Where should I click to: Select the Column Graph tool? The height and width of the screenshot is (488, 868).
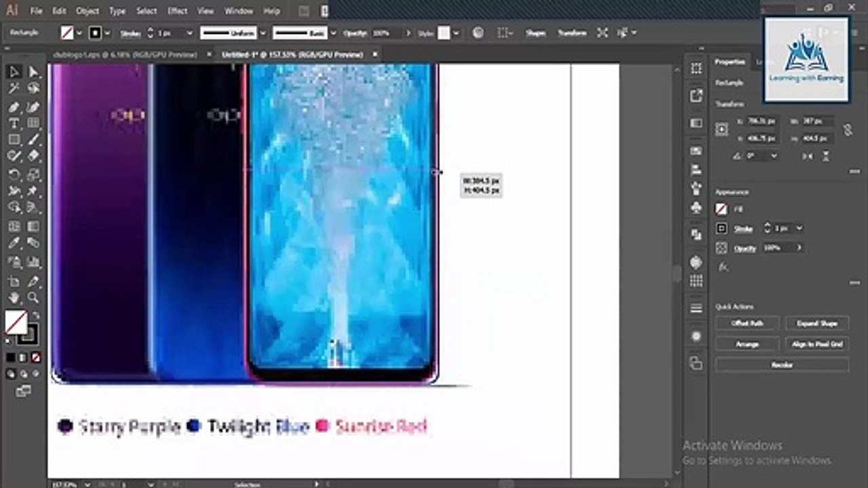[33, 262]
